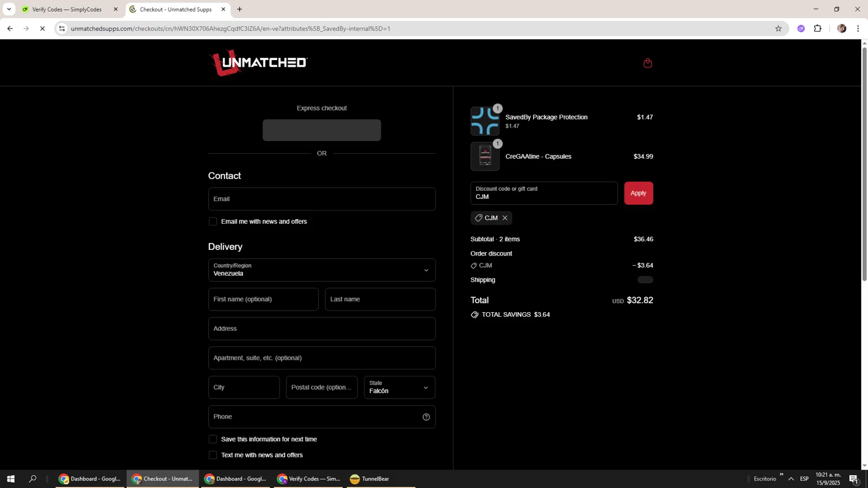Open the shopping bag cart icon
This screenshot has height=488, width=868.
[648, 63]
